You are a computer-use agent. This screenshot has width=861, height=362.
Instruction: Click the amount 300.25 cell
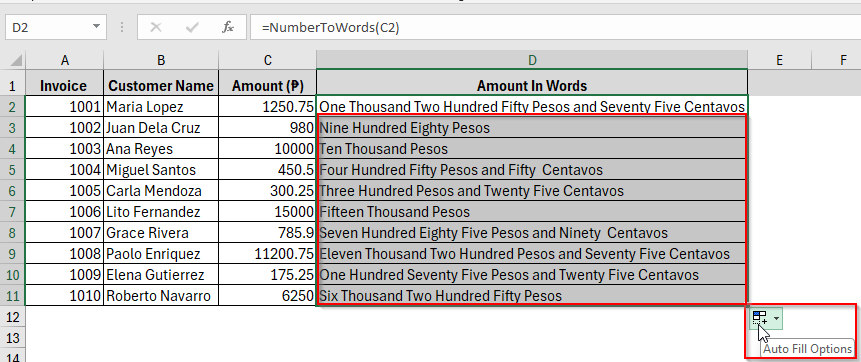pyautogui.click(x=267, y=191)
